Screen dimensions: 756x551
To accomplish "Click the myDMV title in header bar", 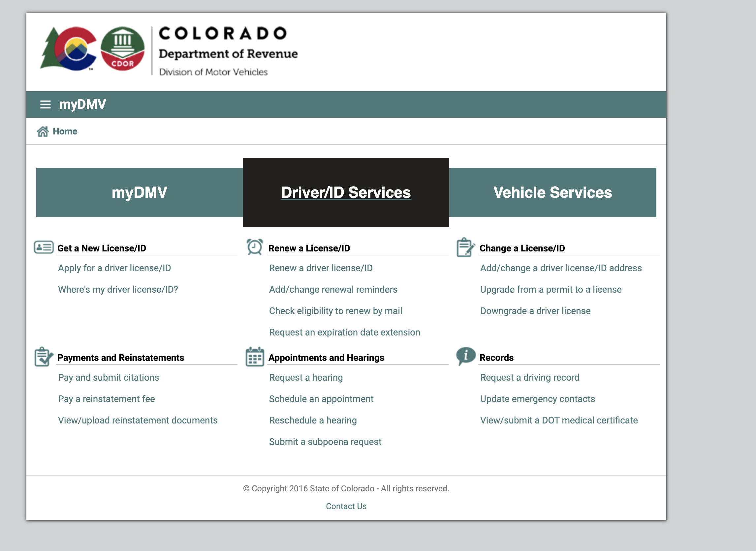I will coord(82,104).
